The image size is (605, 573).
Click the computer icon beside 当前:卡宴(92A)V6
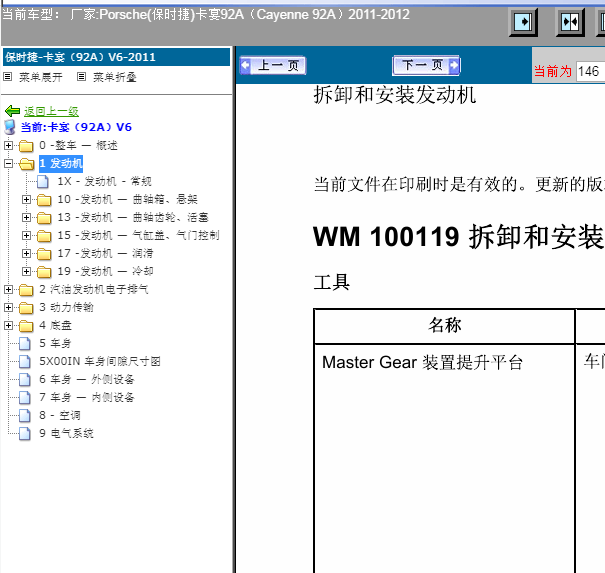10,127
